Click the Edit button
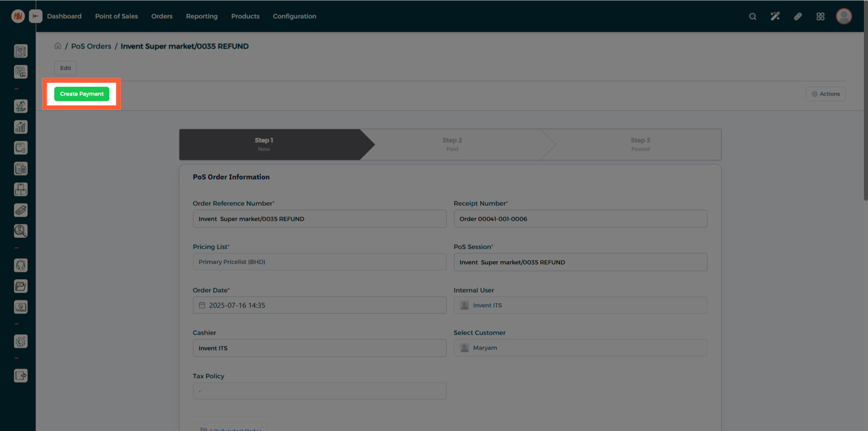Image resolution: width=868 pixels, height=431 pixels. [65, 68]
